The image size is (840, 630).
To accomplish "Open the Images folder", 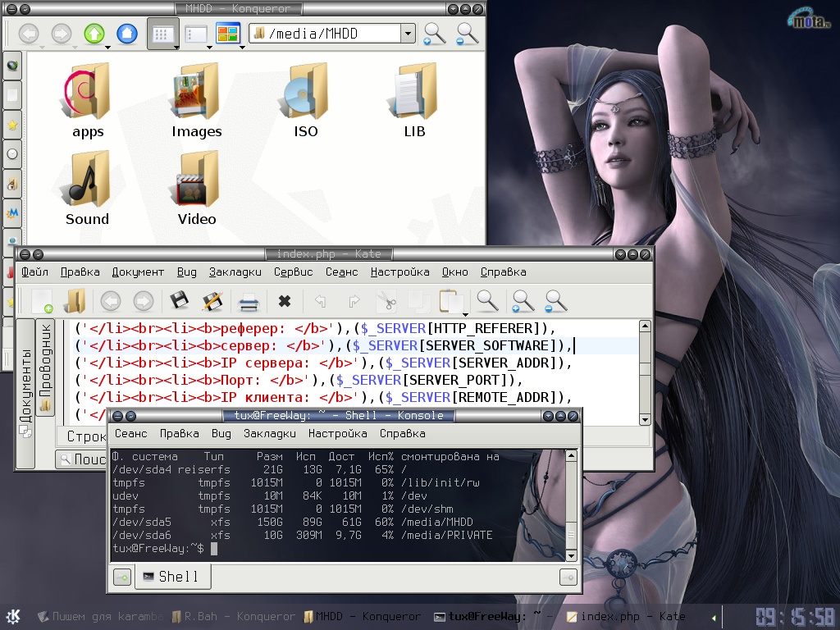I will (x=197, y=101).
